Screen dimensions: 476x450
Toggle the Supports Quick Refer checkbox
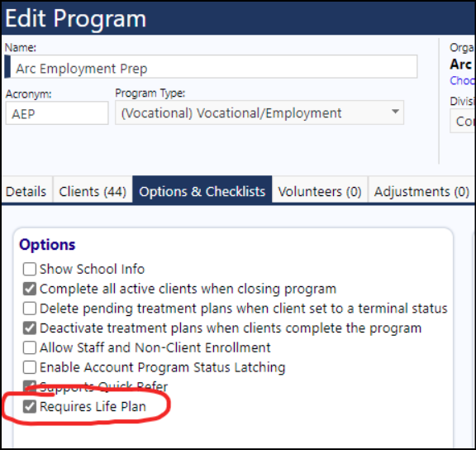(30, 386)
